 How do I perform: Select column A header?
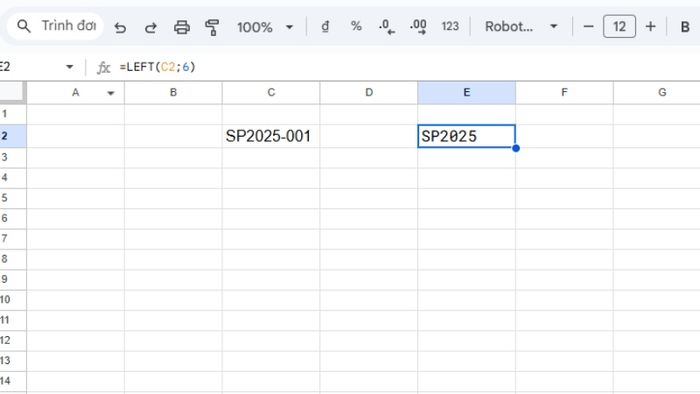click(75, 93)
